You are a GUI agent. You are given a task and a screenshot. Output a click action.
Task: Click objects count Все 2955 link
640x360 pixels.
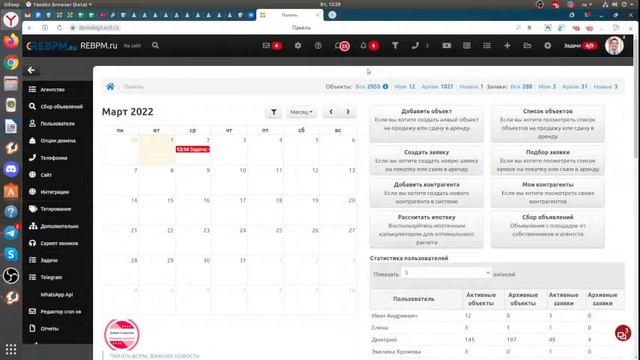(x=367, y=87)
